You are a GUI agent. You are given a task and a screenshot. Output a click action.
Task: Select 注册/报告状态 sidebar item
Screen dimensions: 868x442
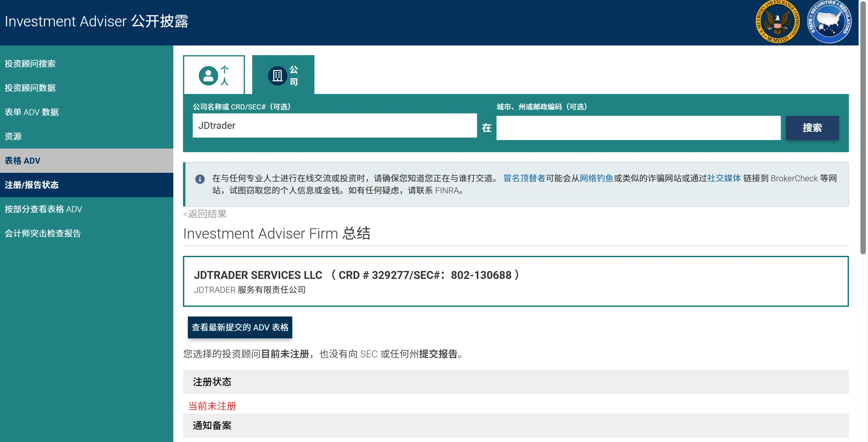pos(86,185)
